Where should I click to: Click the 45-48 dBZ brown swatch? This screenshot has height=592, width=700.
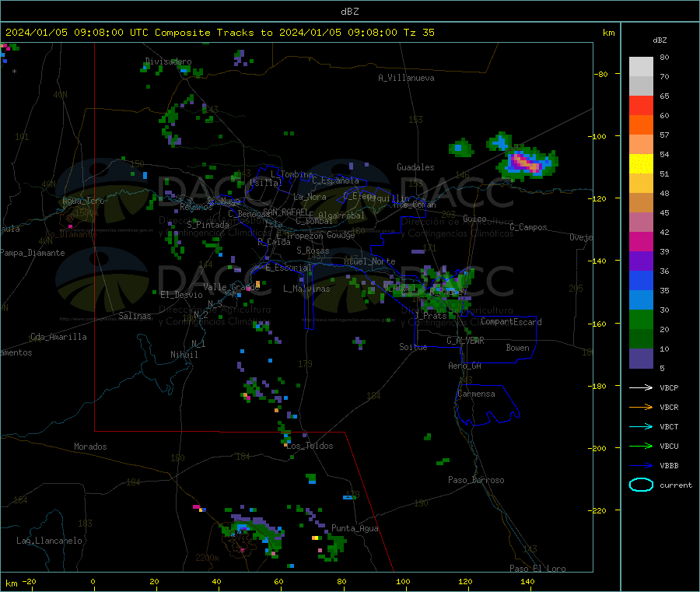click(641, 203)
